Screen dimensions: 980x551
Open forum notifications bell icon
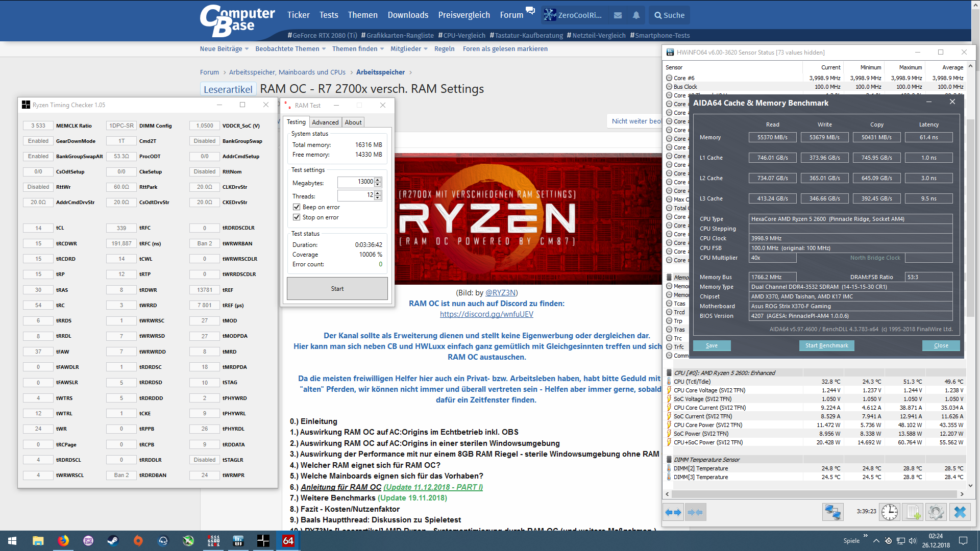click(x=636, y=15)
